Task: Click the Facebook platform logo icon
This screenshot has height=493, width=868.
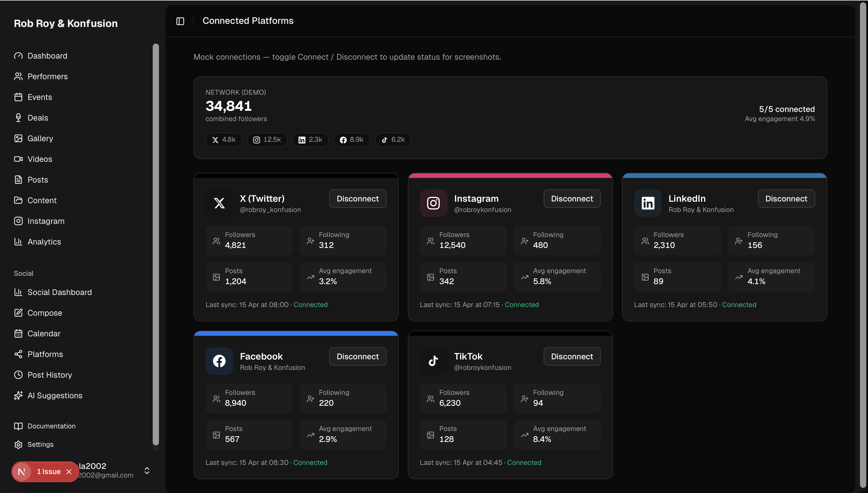Action: point(219,361)
